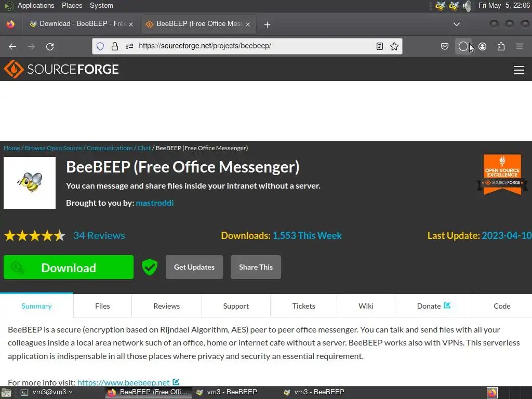Open new tab with plus icon
This screenshot has height=399, width=532.
click(267, 24)
